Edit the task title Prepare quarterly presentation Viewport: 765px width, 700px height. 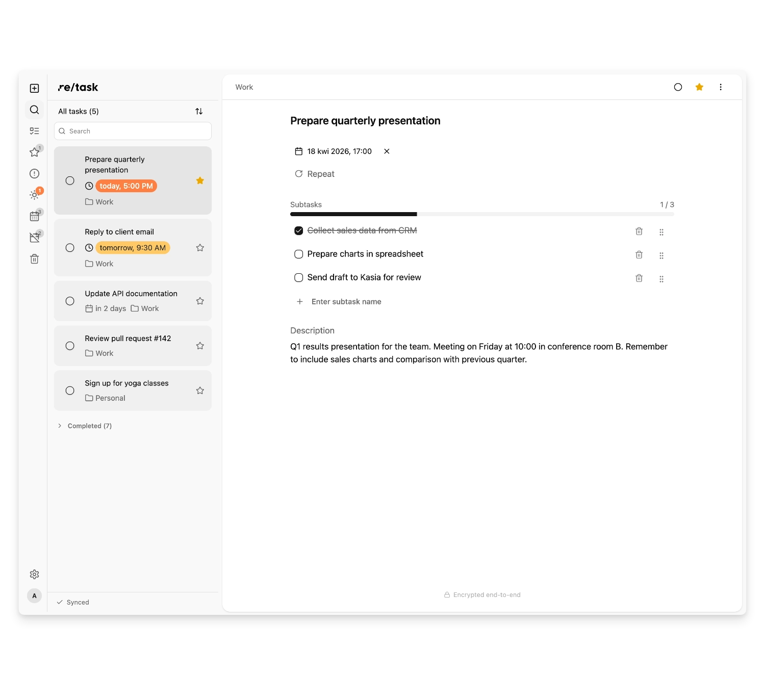point(365,121)
